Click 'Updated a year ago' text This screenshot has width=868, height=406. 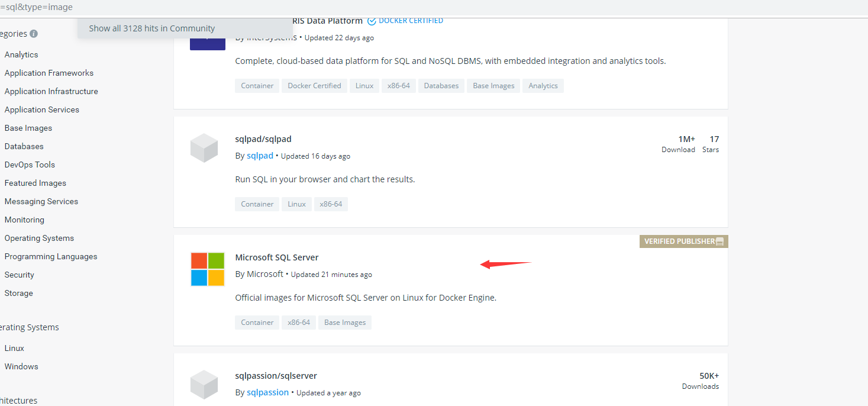click(x=328, y=393)
